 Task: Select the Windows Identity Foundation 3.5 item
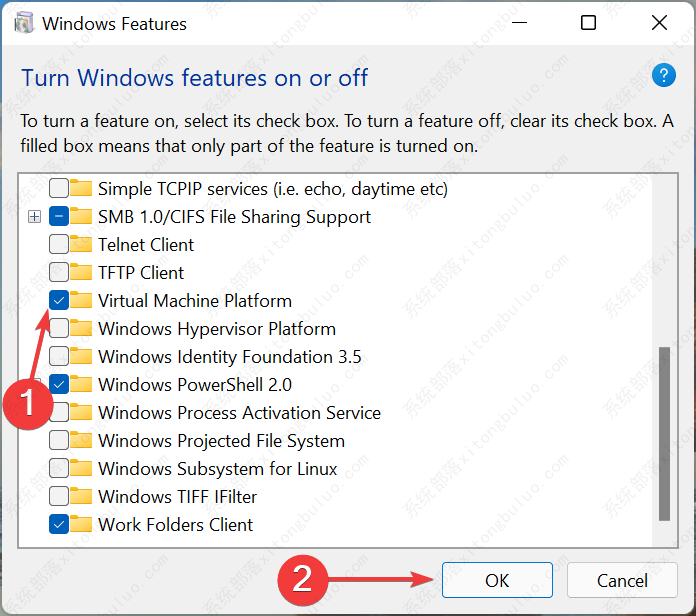click(229, 357)
